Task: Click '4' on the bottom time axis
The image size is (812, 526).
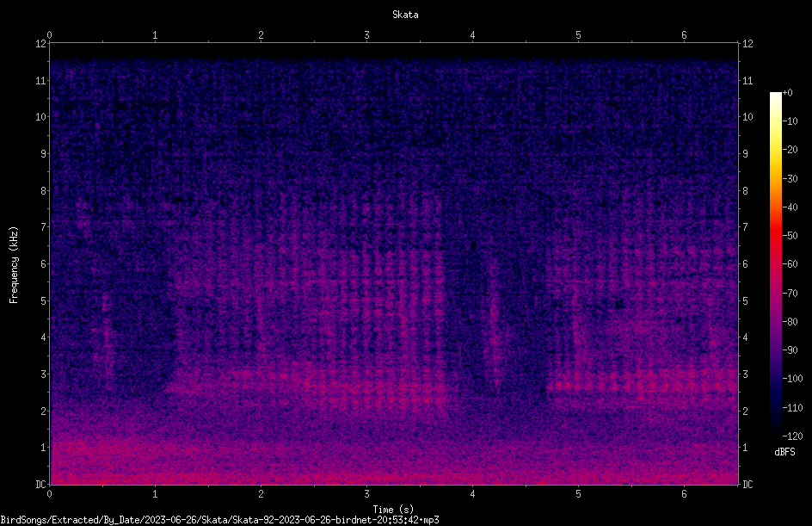Action: tap(472, 494)
